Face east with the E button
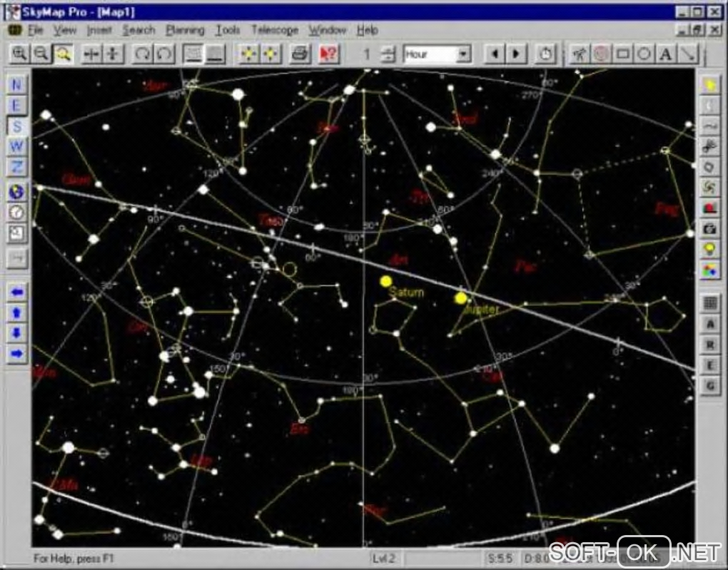Screen dimensions: 728x570 coord(16,106)
